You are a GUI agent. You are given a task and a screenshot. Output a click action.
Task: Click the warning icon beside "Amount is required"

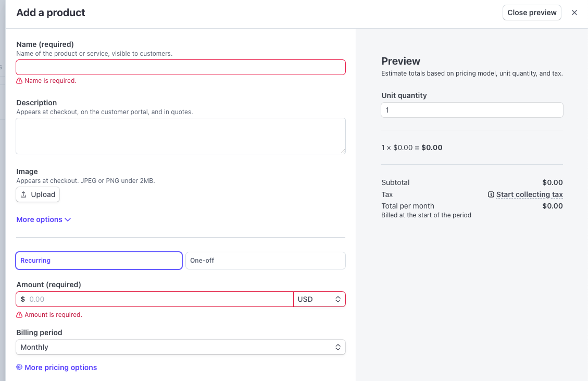pos(19,315)
